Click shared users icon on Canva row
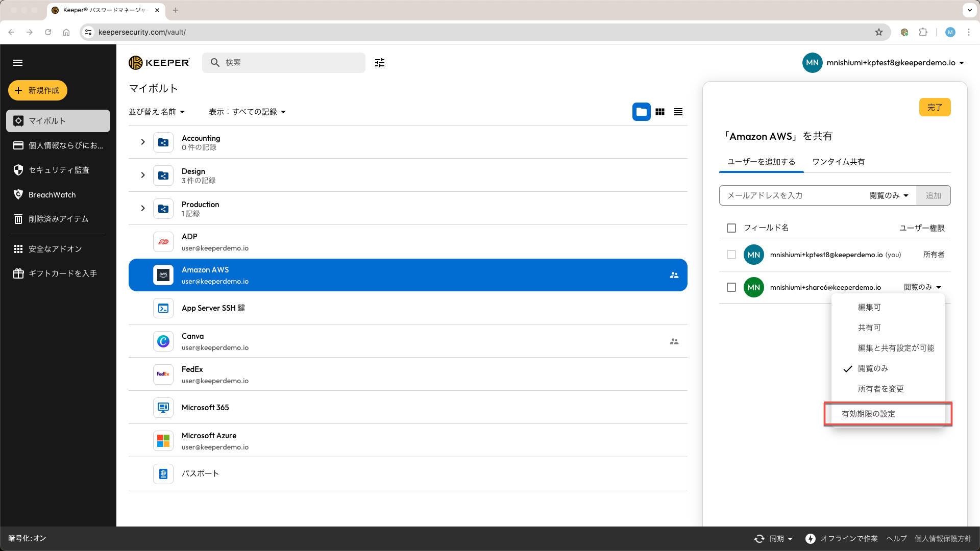The height and width of the screenshot is (551, 980). tap(674, 341)
